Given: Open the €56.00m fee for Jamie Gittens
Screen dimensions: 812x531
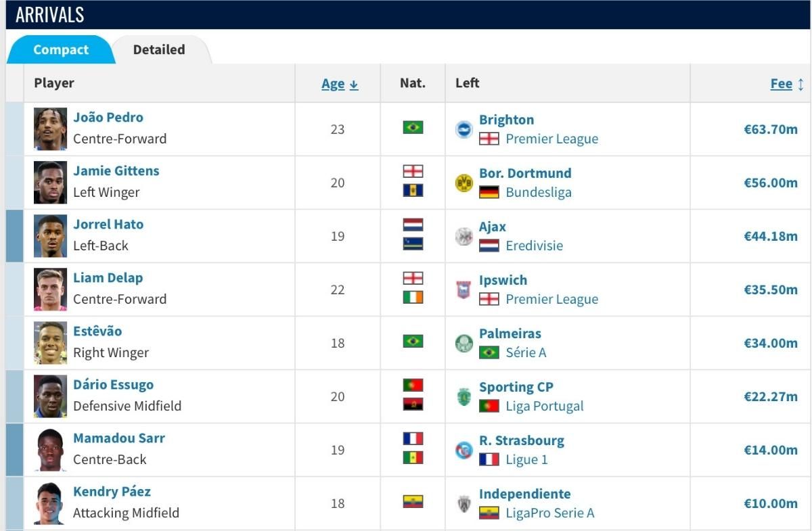Looking at the screenshot, I should [771, 183].
